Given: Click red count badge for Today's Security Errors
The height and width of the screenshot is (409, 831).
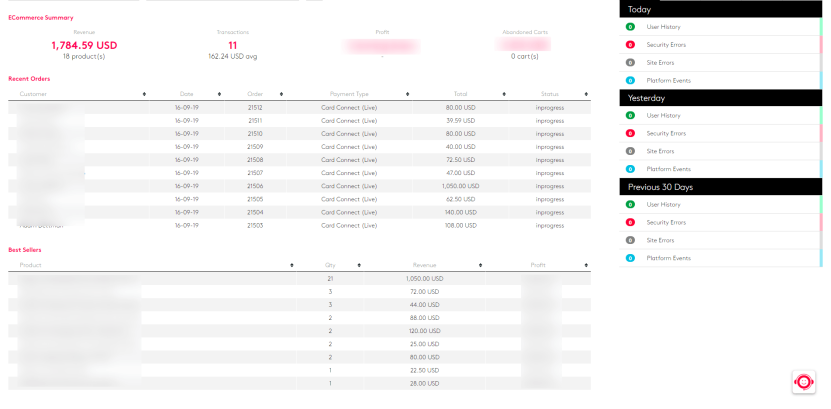Looking at the screenshot, I should point(630,45).
